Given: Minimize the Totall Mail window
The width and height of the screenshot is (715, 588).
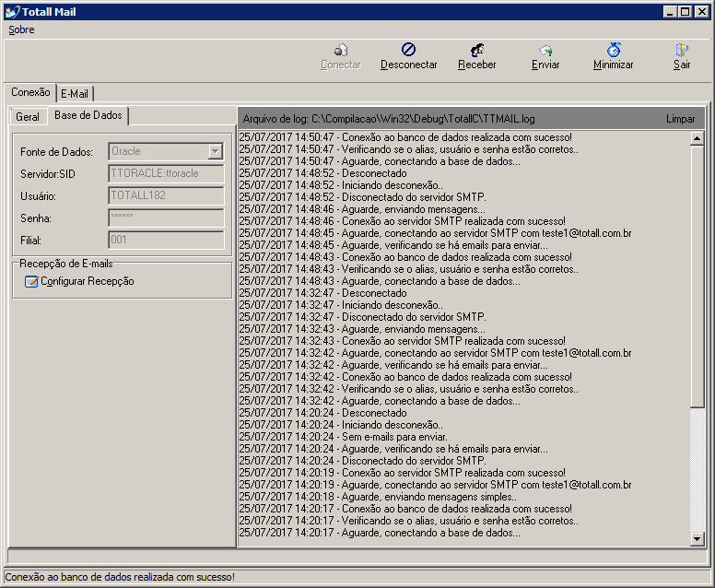Looking at the screenshot, I should (x=670, y=12).
